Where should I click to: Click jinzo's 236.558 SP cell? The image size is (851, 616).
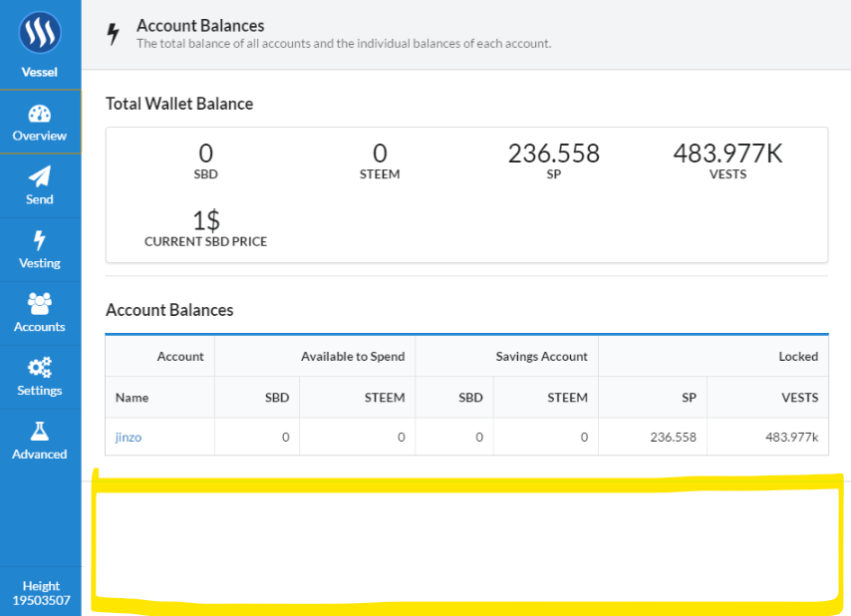(x=653, y=437)
